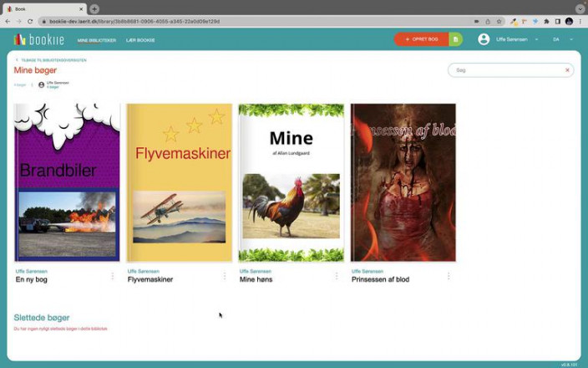Open options menu for Prinsessen af blod
The width and height of the screenshot is (588, 368).
tap(449, 276)
